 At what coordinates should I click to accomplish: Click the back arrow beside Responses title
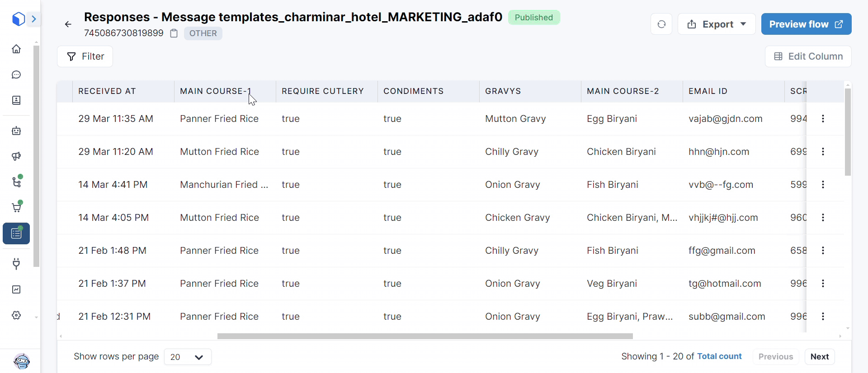click(68, 24)
